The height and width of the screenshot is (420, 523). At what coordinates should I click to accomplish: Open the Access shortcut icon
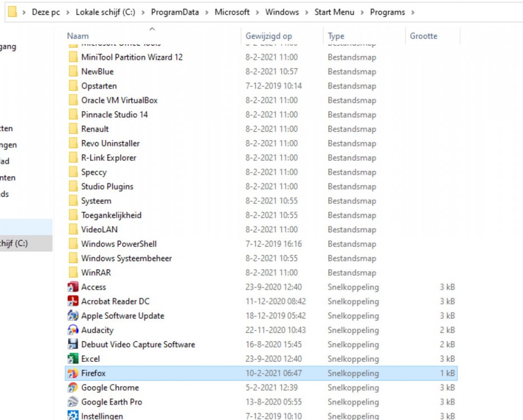click(73, 287)
